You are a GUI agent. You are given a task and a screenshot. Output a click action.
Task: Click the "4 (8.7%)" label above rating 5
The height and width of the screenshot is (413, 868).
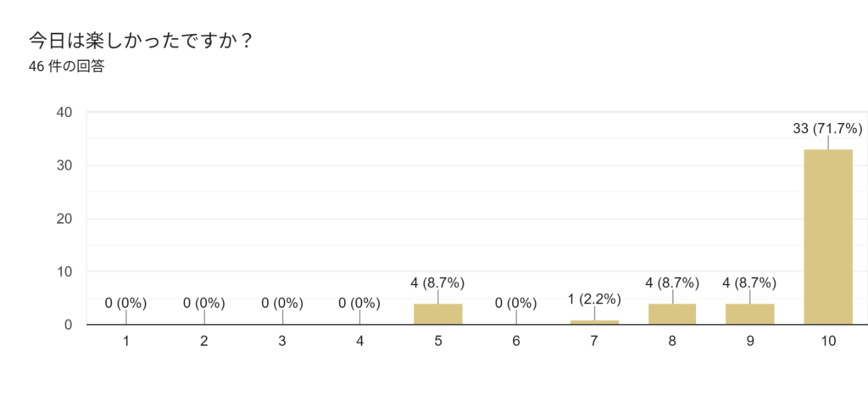[x=438, y=282]
